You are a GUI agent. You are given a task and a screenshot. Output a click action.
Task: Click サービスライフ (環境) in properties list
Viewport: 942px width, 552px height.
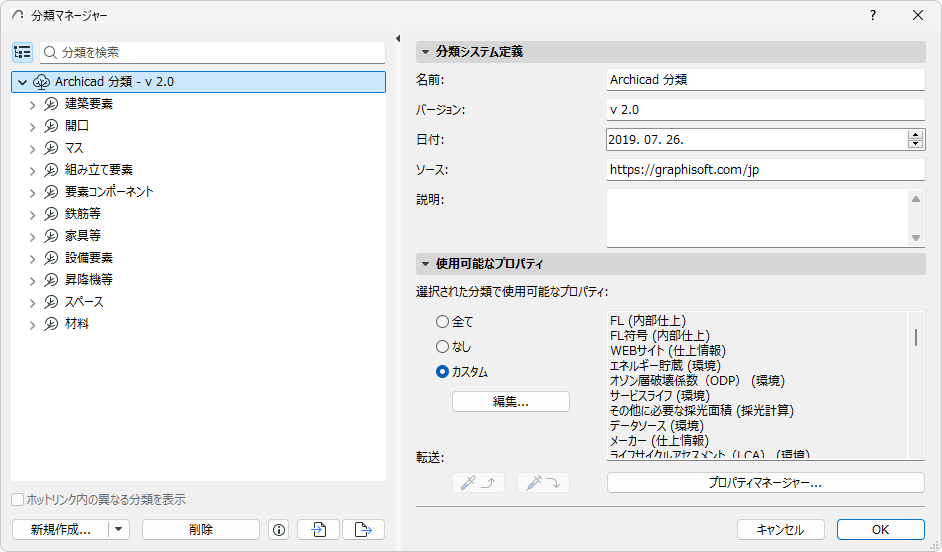pyautogui.click(x=660, y=396)
